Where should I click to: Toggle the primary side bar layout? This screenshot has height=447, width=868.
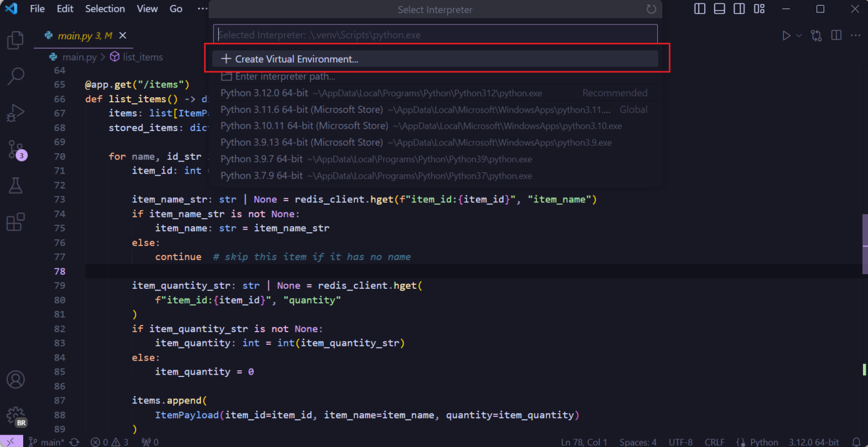[x=700, y=9]
